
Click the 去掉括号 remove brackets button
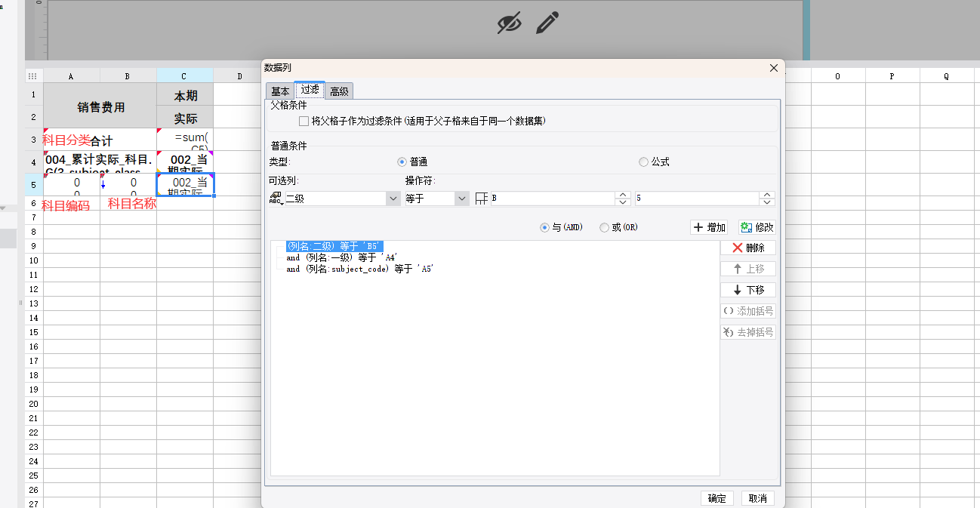pos(748,332)
